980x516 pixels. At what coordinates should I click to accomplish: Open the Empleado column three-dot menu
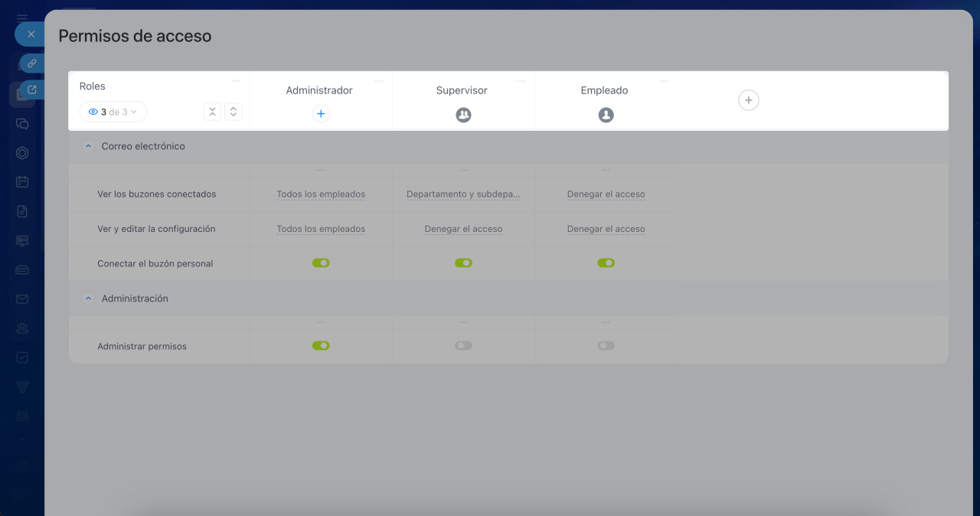coord(664,80)
